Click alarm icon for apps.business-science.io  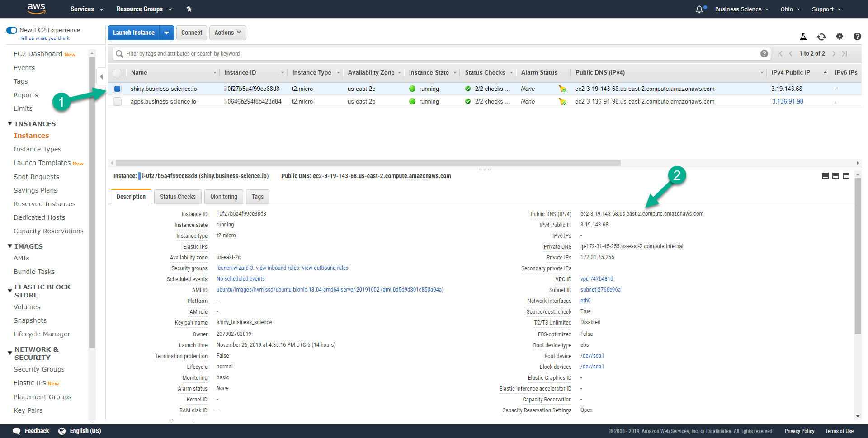pyautogui.click(x=562, y=102)
